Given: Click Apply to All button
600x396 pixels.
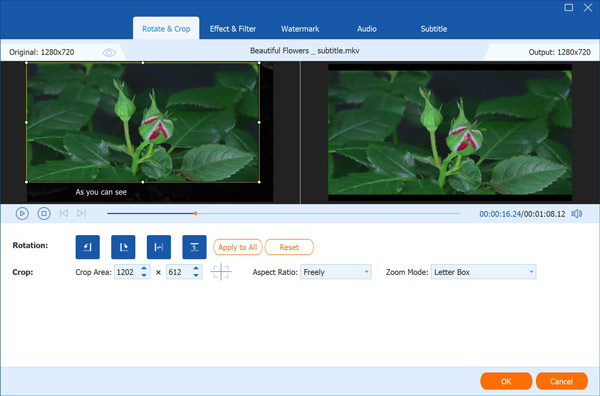Looking at the screenshot, I should tap(238, 247).
